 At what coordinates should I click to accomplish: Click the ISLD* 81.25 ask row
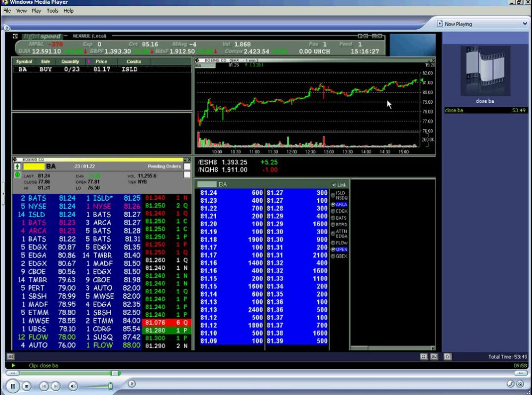pos(112,199)
